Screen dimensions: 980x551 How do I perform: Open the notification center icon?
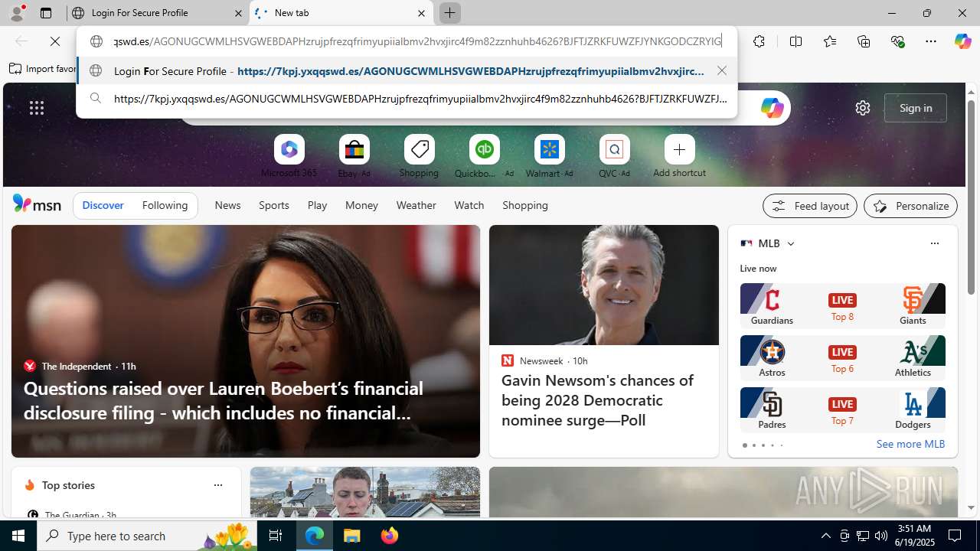pyautogui.click(x=955, y=536)
